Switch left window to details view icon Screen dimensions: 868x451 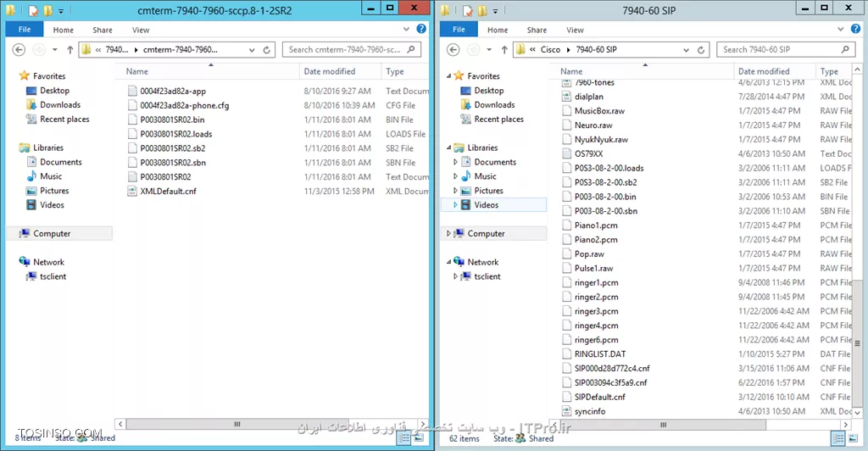click(404, 438)
